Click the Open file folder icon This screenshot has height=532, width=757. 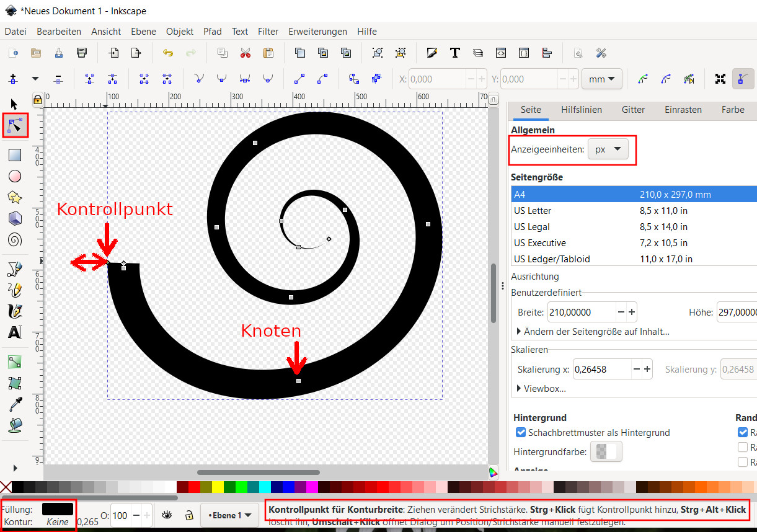[x=36, y=53]
